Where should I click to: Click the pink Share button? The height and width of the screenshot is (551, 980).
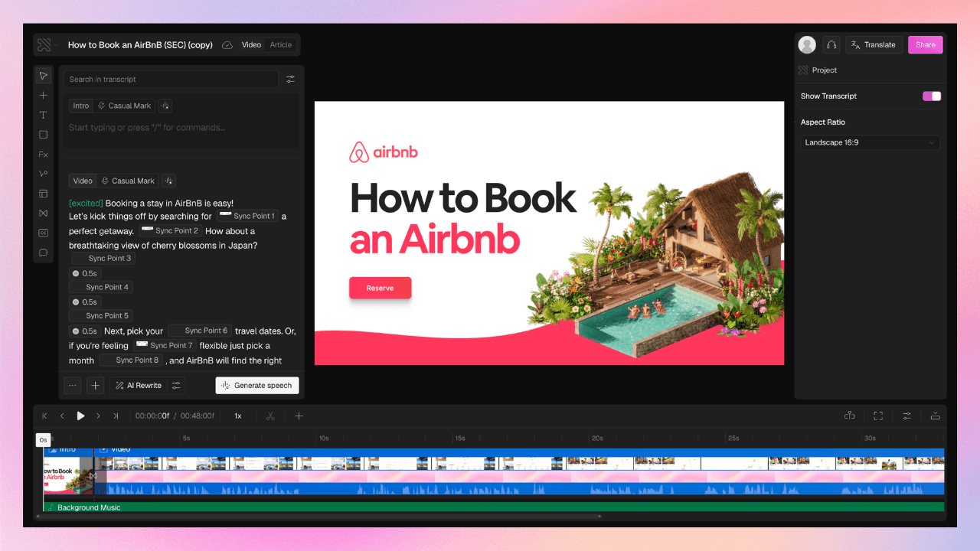(x=926, y=44)
